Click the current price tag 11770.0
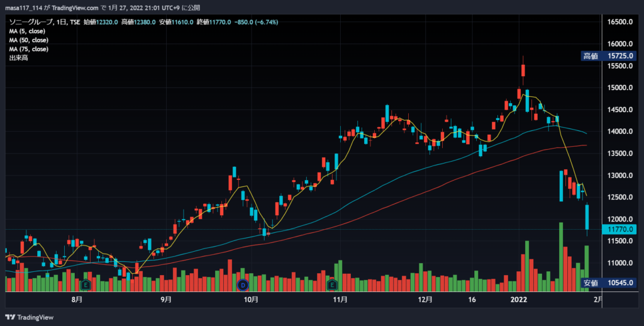The width and height of the screenshot is (644, 326). point(619,229)
